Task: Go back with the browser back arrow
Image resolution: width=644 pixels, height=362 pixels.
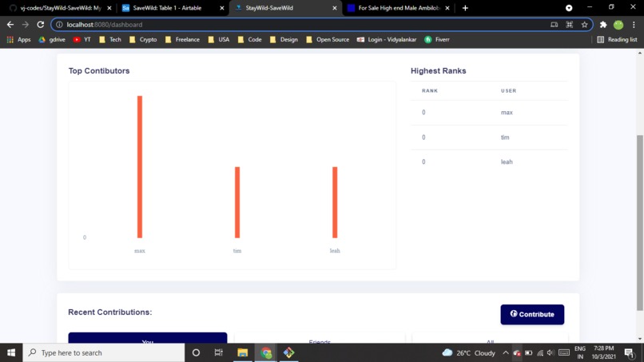Action: (10, 25)
